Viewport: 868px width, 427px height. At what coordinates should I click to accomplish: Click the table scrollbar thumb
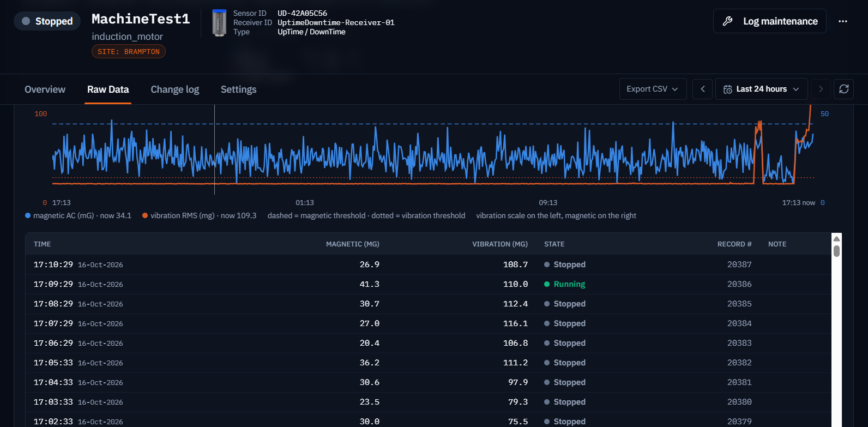pos(836,251)
